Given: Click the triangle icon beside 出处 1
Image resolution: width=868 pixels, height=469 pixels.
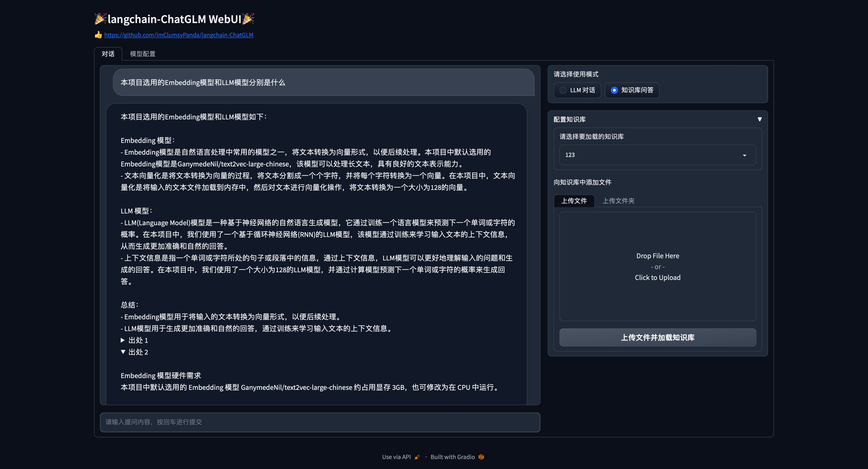Looking at the screenshot, I should point(123,340).
